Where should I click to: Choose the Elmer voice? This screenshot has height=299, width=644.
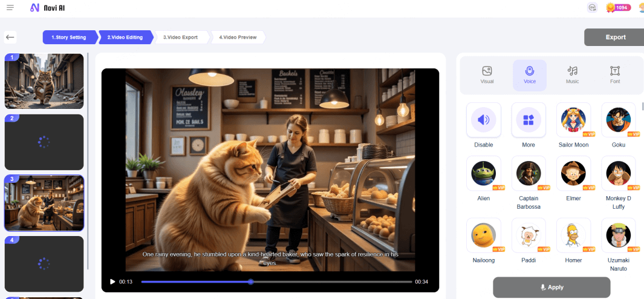pyautogui.click(x=573, y=173)
